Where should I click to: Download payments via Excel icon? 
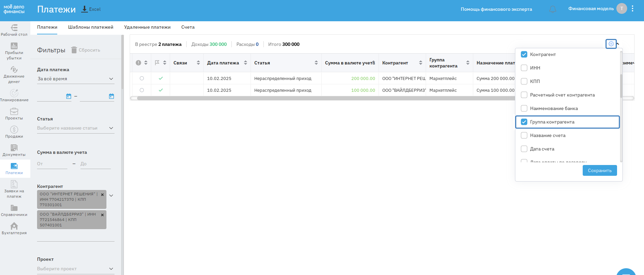click(85, 9)
